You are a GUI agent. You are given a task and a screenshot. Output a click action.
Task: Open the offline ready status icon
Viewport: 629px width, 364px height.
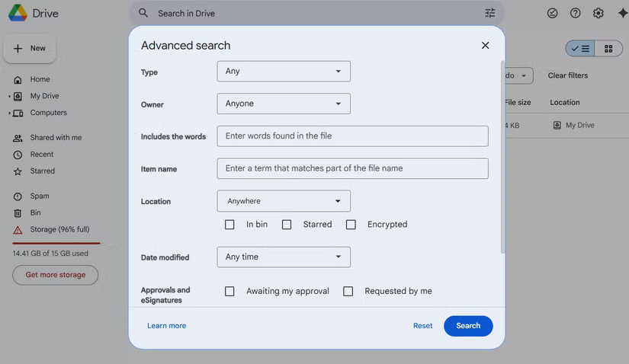pos(553,13)
